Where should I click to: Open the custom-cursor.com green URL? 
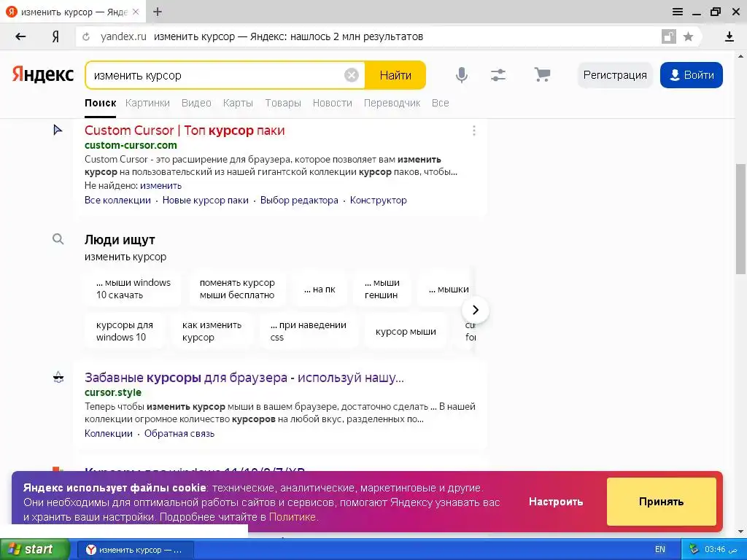pos(131,145)
